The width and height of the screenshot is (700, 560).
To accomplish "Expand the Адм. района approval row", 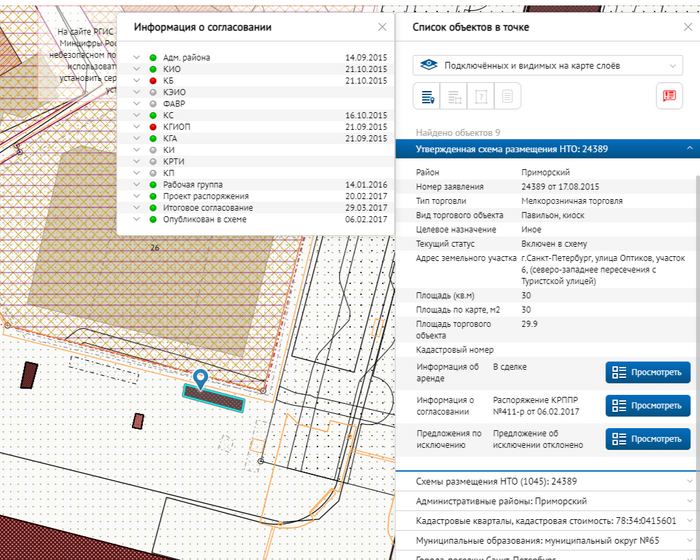I will pos(135,58).
